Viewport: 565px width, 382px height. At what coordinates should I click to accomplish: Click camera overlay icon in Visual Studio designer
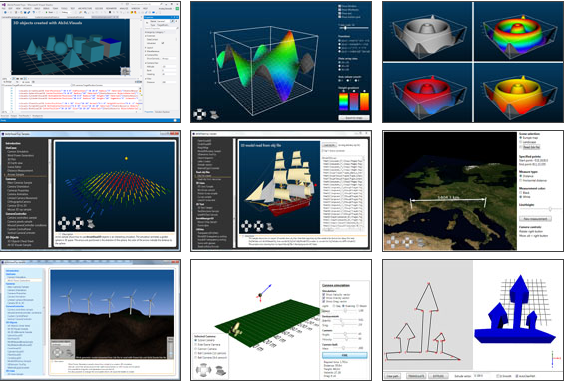coord(125,71)
